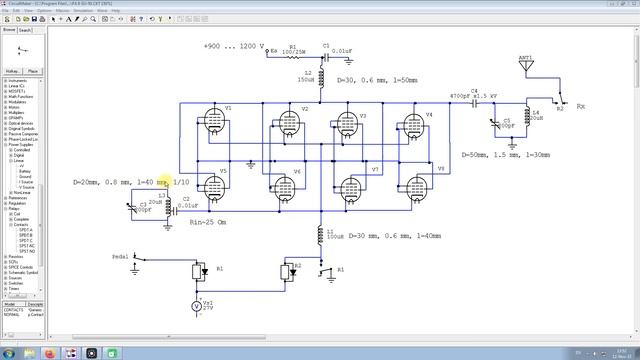640x360 pixels.
Task: Open the Windows Start menu
Action: coord(9,353)
